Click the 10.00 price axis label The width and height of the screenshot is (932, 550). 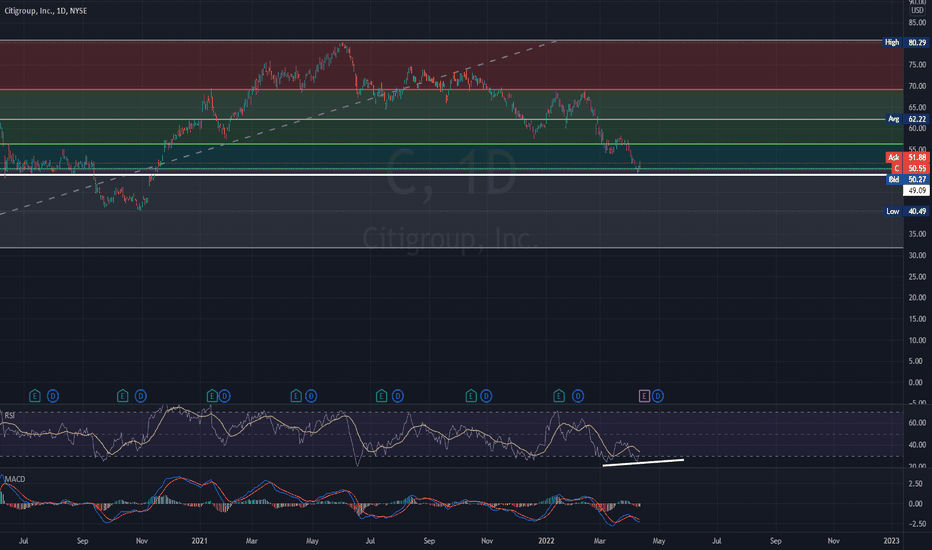[x=917, y=341]
